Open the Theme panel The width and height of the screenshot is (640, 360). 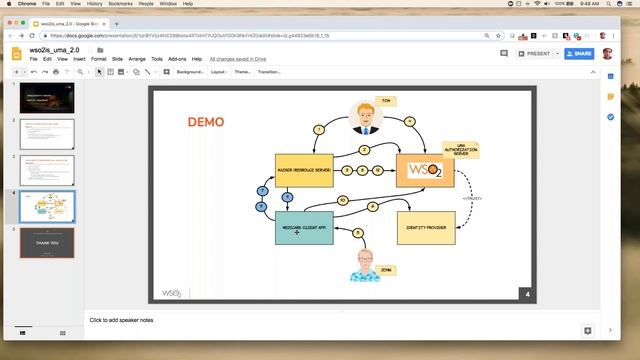click(242, 72)
